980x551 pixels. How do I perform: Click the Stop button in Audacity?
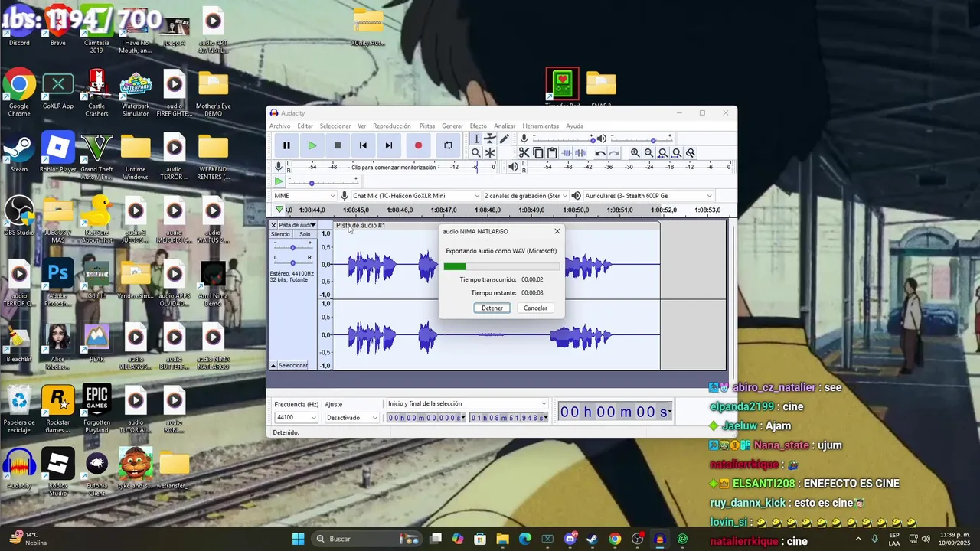pos(338,145)
